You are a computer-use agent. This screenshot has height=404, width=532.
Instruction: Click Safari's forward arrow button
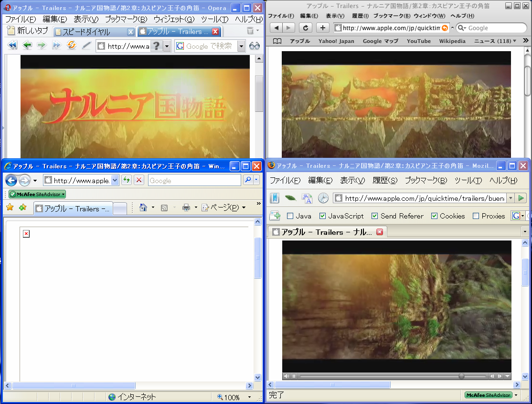click(289, 28)
